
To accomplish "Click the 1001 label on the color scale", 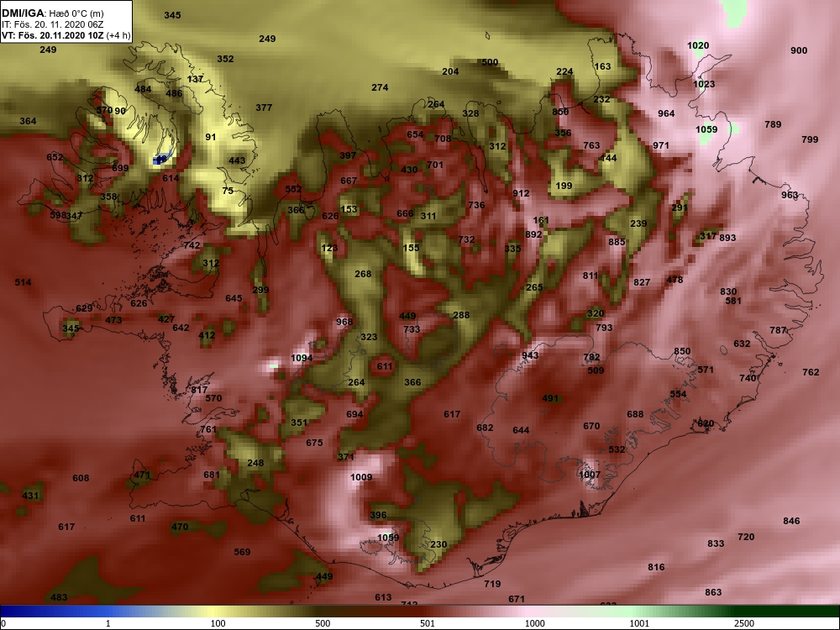I will tap(639, 623).
